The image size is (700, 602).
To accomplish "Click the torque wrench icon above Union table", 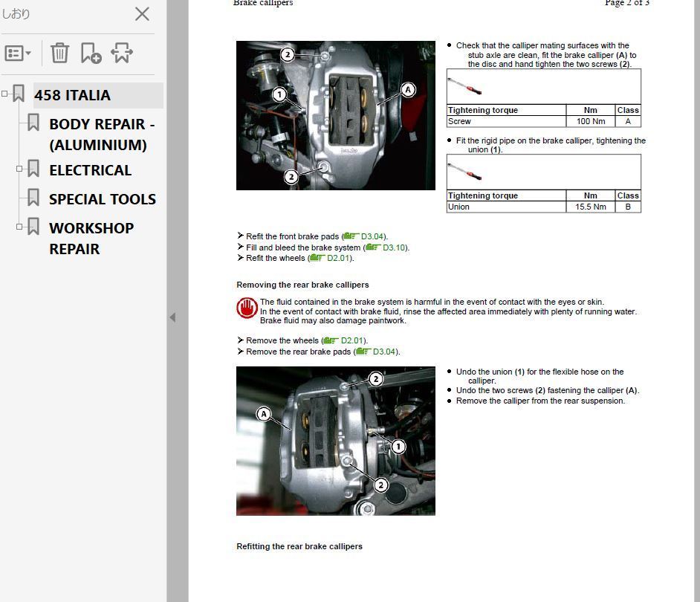I will click(464, 172).
